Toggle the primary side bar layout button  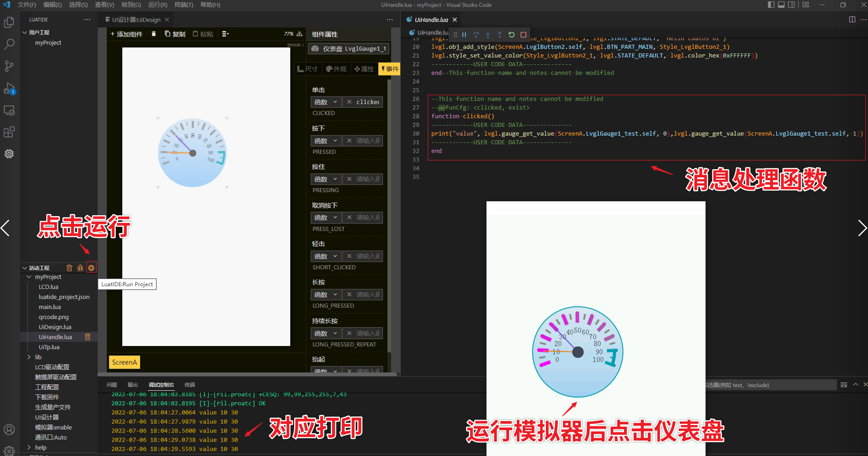(x=771, y=5)
